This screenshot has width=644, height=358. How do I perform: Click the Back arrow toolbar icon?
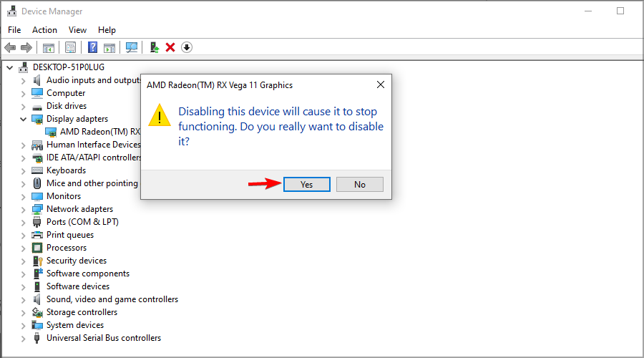[10, 48]
